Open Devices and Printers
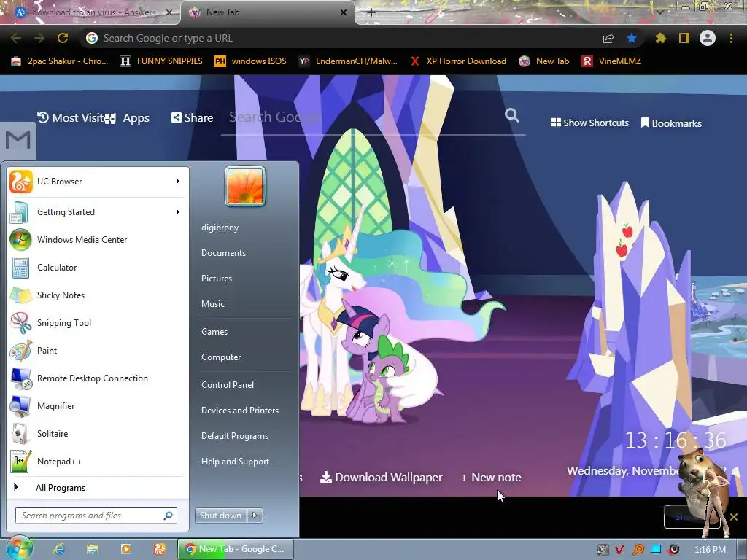This screenshot has height=560, width=747. pyautogui.click(x=239, y=411)
